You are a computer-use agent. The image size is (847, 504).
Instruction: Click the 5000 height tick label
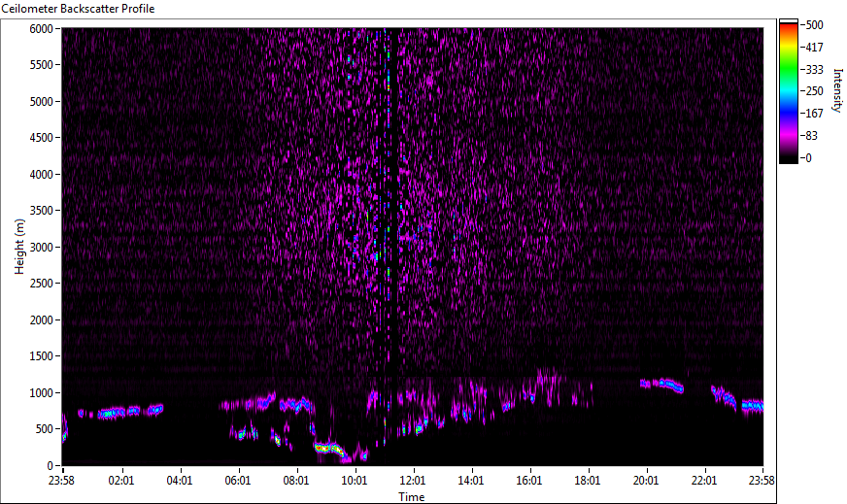[41, 102]
